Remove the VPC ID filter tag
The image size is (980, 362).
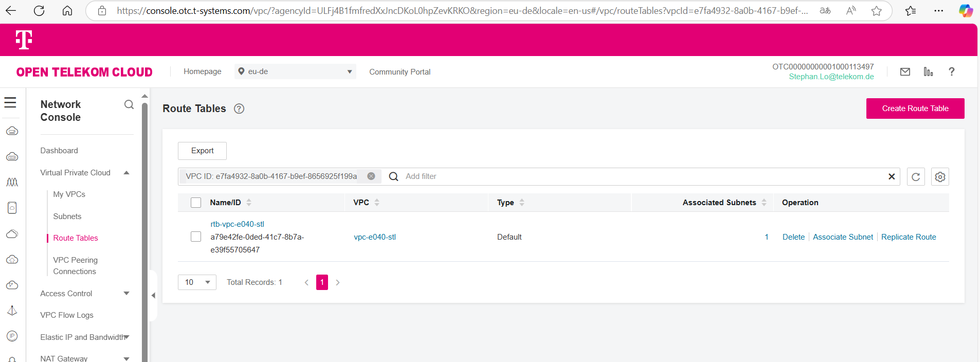(x=371, y=176)
